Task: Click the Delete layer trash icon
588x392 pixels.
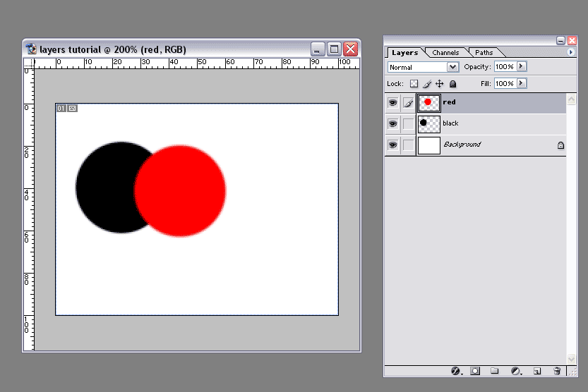Action: click(557, 370)
